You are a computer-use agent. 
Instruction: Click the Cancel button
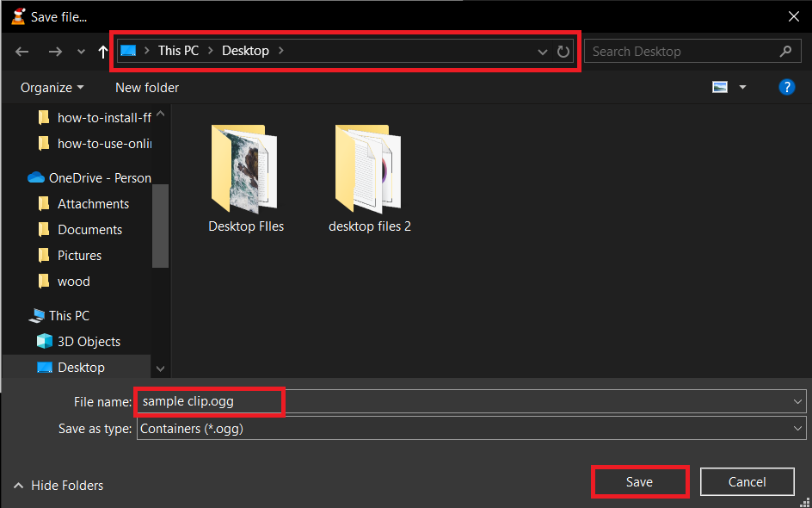[747, 481]
